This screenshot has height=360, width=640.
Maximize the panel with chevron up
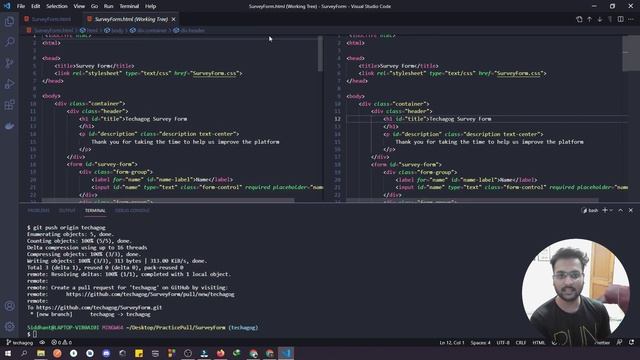point(620,210)
